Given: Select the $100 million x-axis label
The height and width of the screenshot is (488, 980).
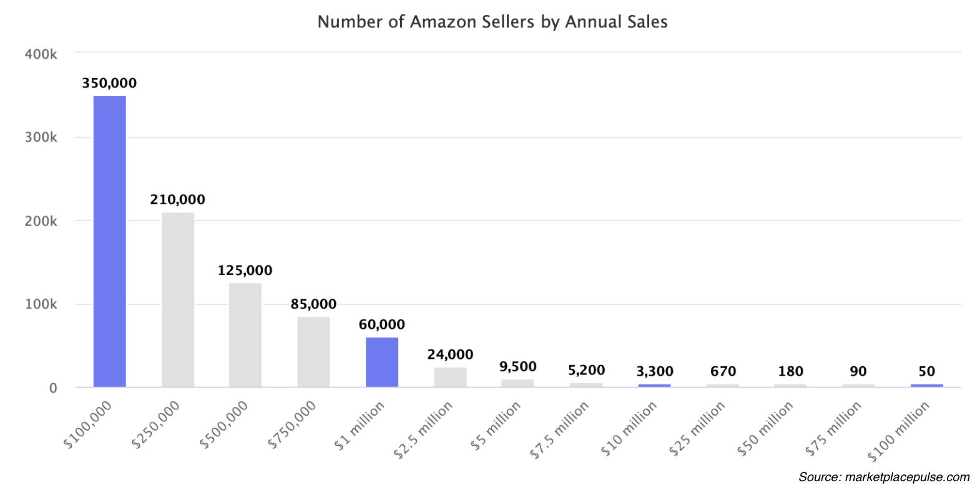Looking at the screenshot, I should 899,431.
